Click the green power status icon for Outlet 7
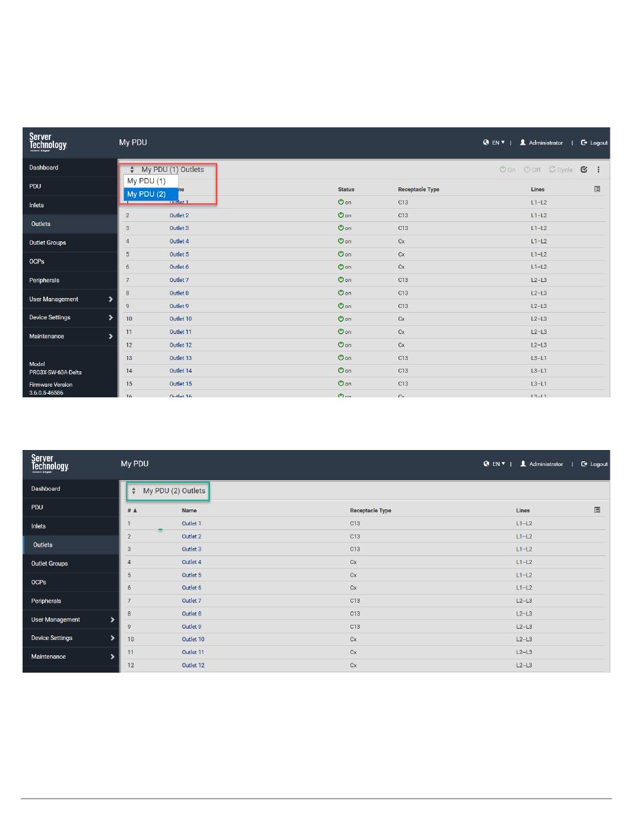Screen dimensions: 633x840 [340, 280]
